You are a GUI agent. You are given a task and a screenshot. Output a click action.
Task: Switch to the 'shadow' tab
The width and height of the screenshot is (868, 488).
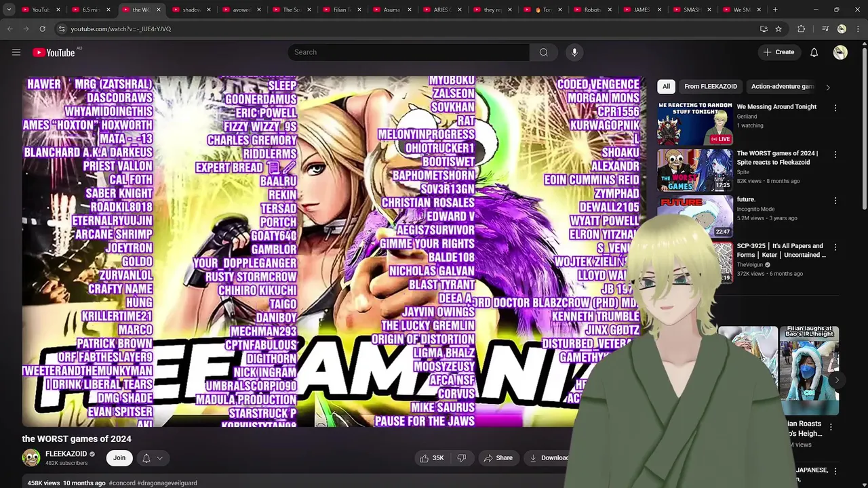coord(191,9)
